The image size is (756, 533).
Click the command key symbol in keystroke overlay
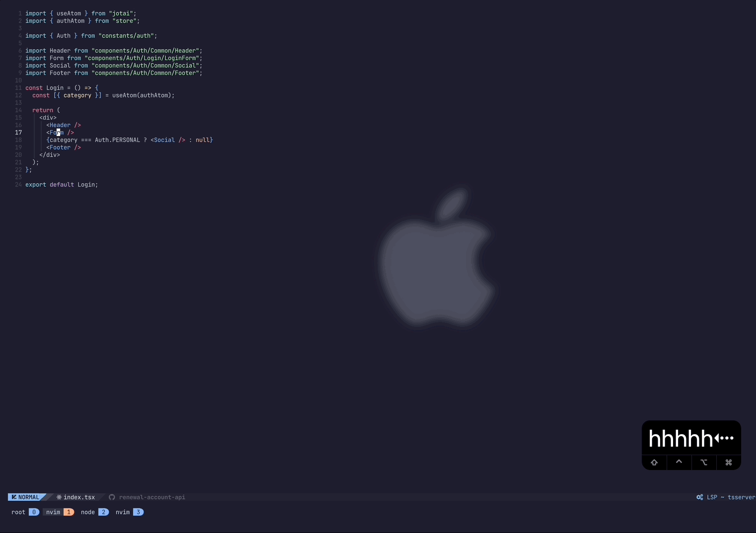[x=728, y=462]
